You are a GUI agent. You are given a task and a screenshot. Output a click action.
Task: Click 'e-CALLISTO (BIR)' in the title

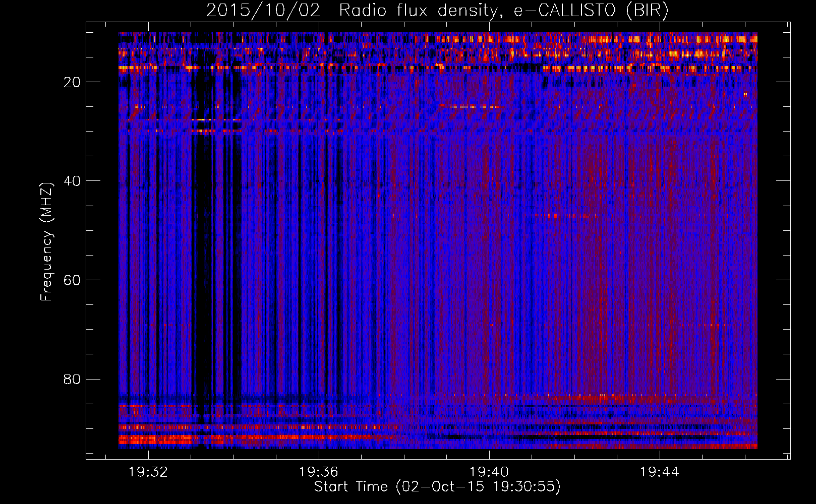[x=591, y=11]
